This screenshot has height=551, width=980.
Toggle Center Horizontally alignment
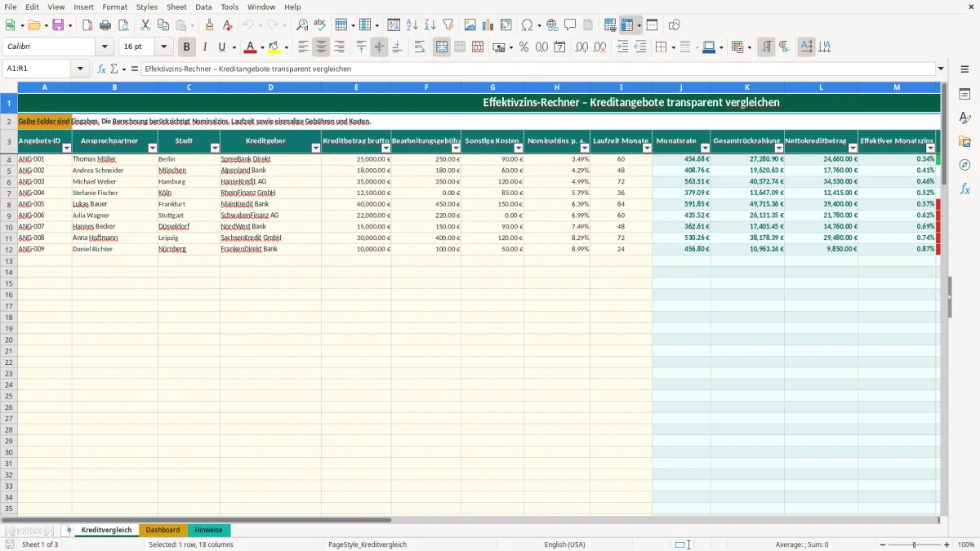tap(322, 47)
